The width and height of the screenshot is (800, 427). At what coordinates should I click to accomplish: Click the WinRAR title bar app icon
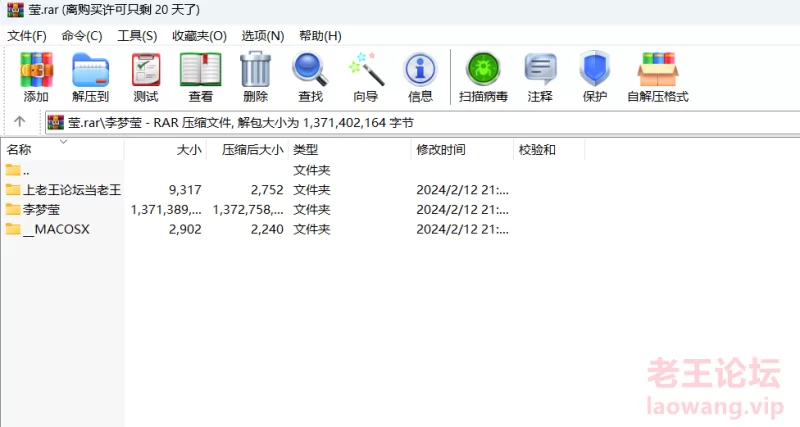click(15, 10)
